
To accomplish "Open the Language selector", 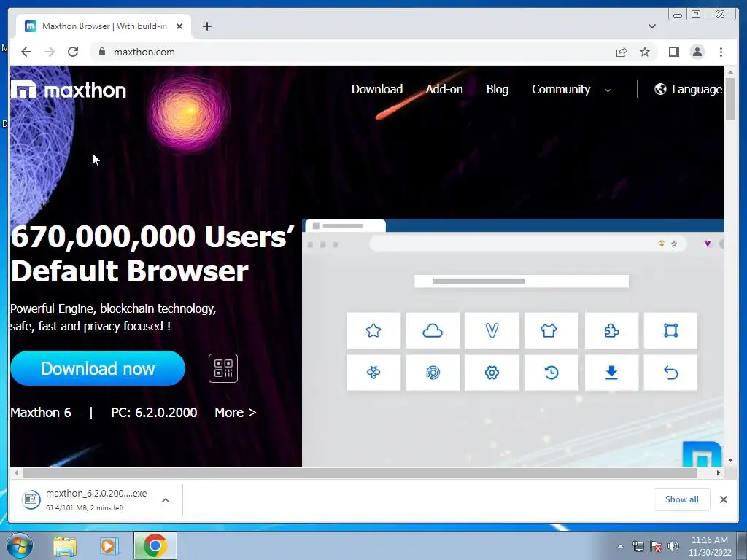I will coord(688,89).
